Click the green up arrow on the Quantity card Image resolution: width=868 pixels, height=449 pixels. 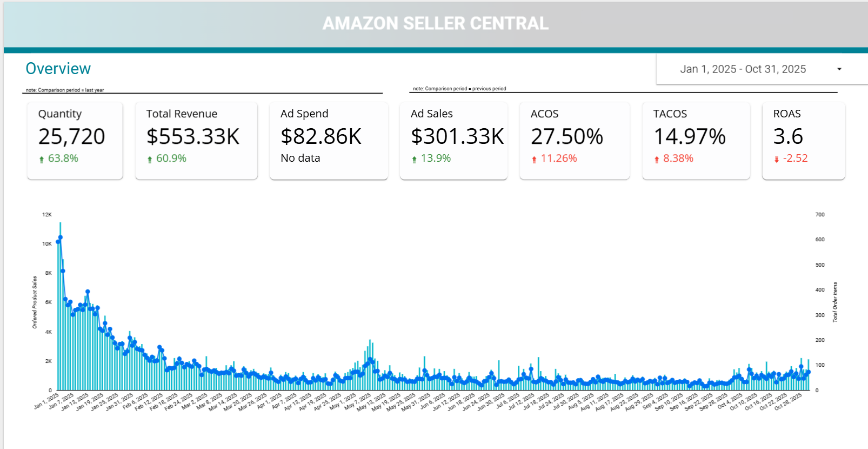click(41, 159)
